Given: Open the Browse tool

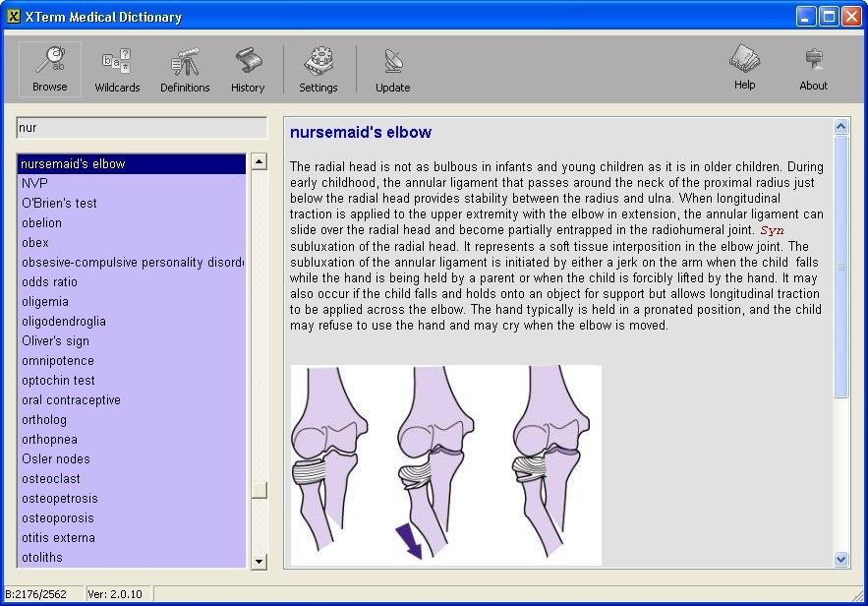Looking at the screenshot, I should [49, 67].
